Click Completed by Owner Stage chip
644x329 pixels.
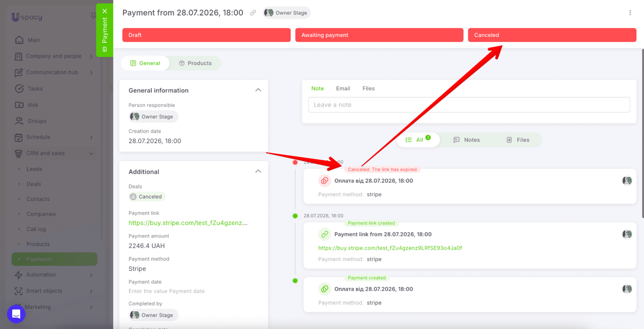click(x=153, y=315)
